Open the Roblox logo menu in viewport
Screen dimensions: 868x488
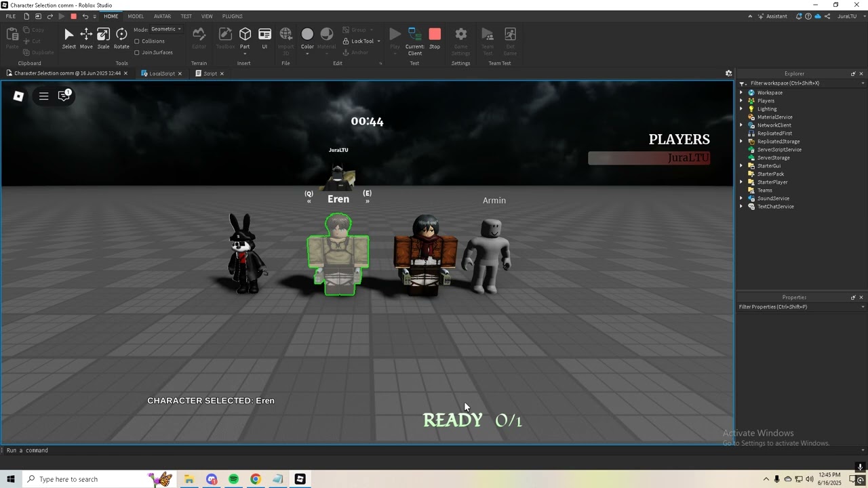(19, 96)
